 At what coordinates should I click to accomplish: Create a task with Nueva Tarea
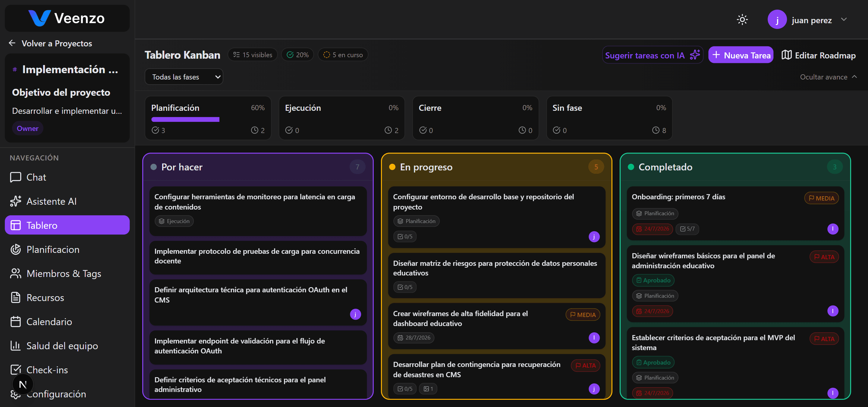point(741,55)
